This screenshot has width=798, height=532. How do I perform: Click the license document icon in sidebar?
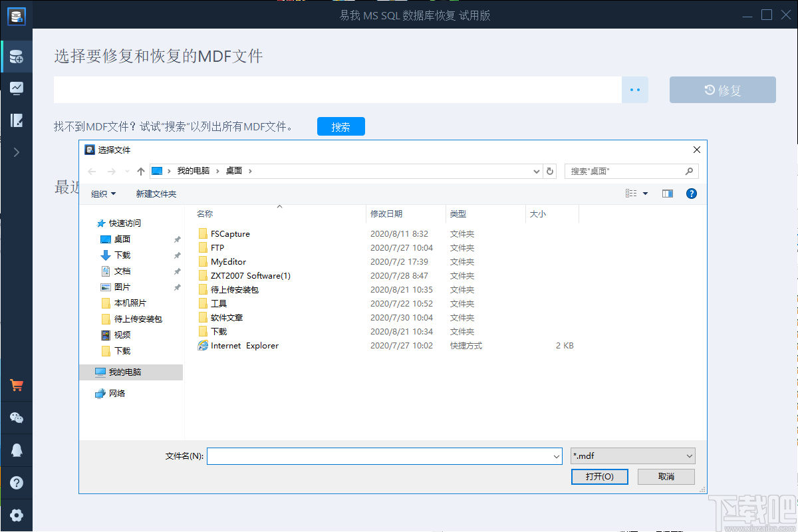coord(17,120)
